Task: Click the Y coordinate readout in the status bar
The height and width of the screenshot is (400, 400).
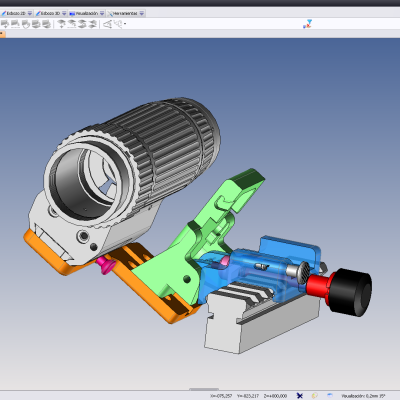Action: pos(248,396)
